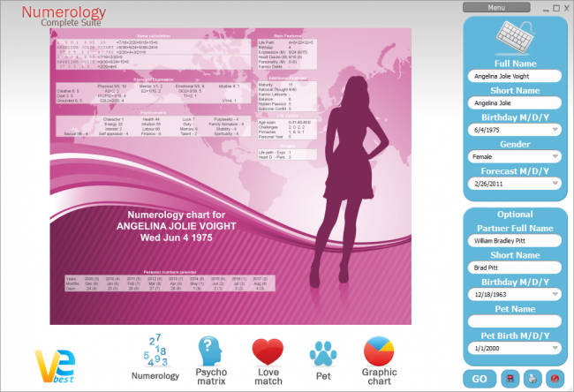The height and width of the screenshot is (392, 574).
Task: Click the printer icon button
Action: click(532, 379)
